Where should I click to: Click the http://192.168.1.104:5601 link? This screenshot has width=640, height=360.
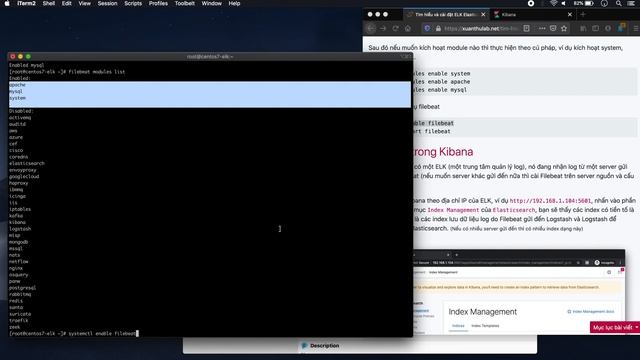point(550,201)
